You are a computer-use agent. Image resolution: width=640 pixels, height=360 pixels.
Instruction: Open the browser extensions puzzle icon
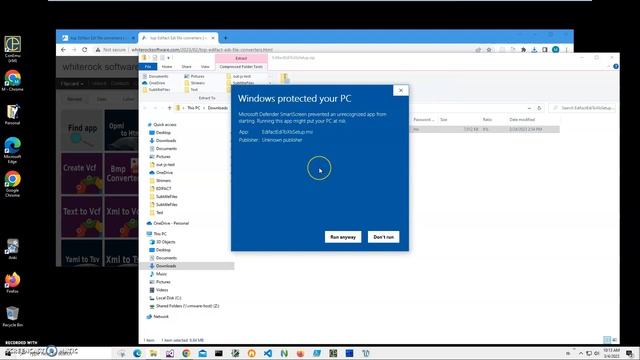point(524,50)
